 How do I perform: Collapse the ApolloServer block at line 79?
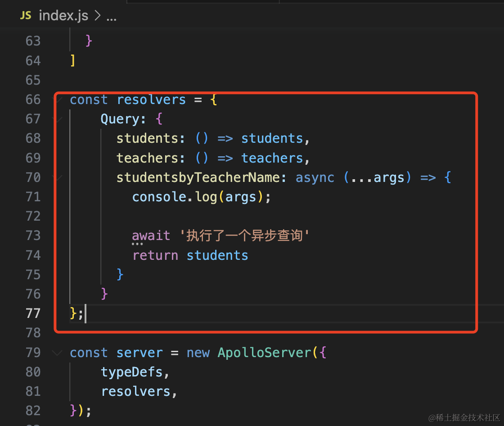(57, 353)
